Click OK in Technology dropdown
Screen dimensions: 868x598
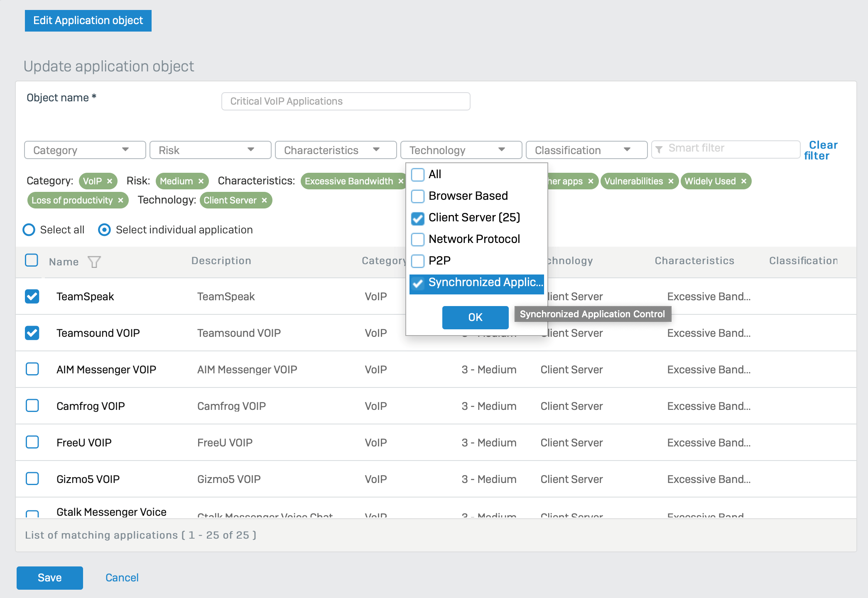tap(475, 317)
